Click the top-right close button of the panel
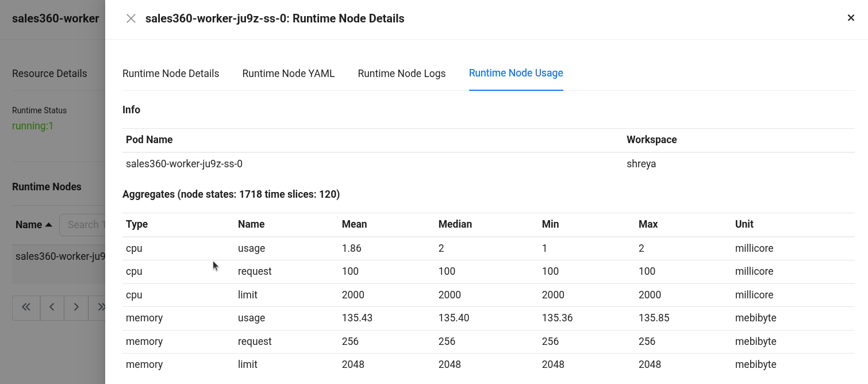The height and width of the screenshot is (384, 868). click(x=851, y=18)
